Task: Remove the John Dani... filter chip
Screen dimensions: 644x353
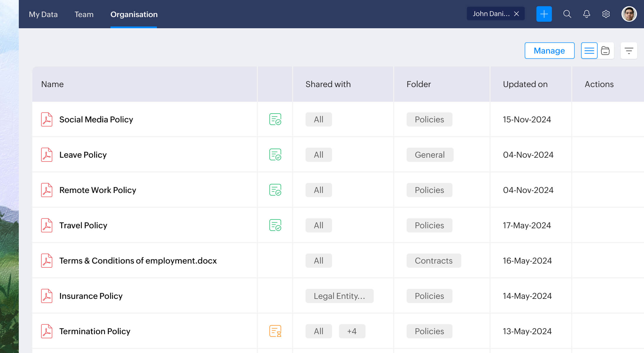Action: tap(516, 14)
